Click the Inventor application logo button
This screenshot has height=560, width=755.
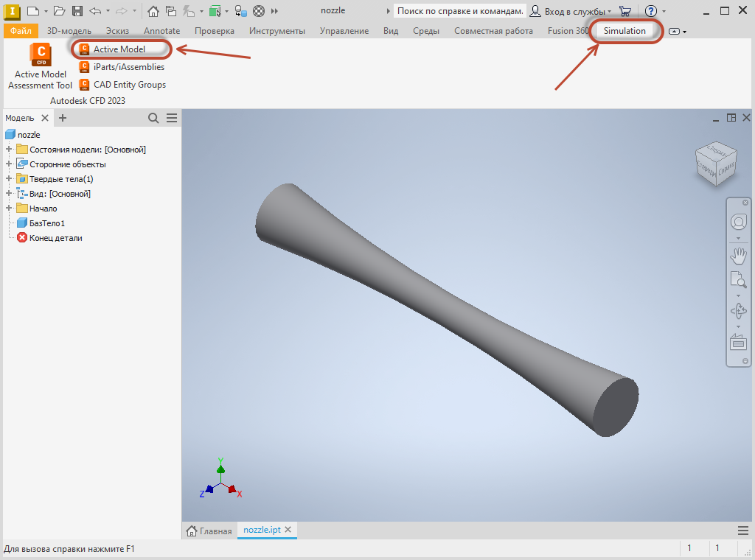click(12, 10)
